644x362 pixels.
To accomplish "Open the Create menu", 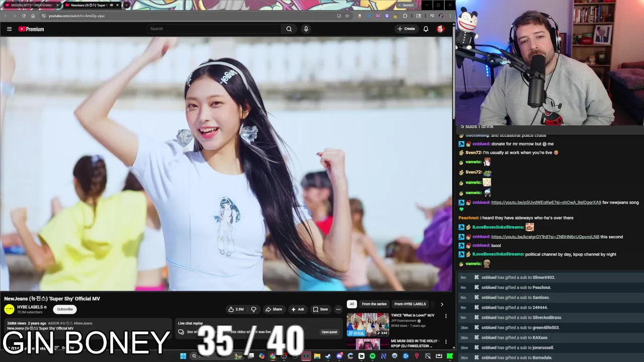I will [x=406, y=29].
